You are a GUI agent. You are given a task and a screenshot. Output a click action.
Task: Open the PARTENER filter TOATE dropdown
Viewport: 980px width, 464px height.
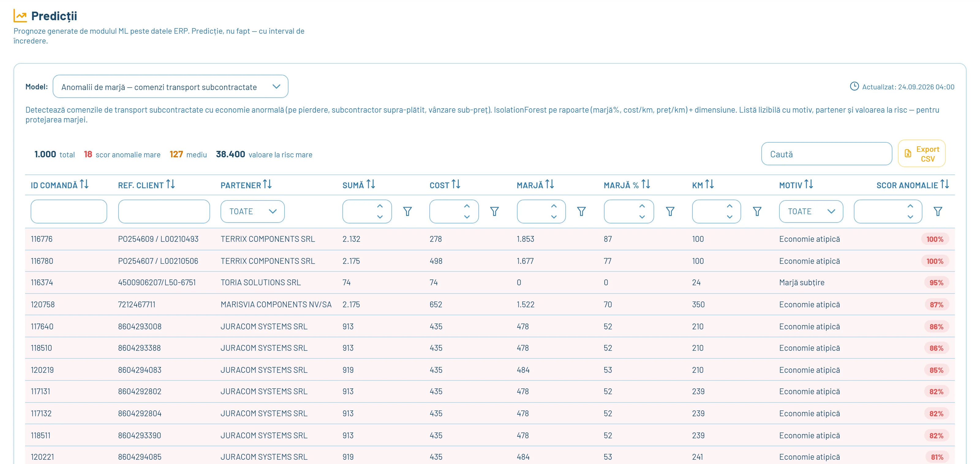coord(253,211)
